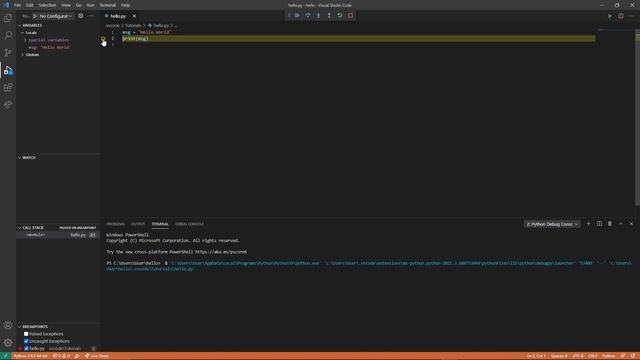The width and height of the screenshot is (640, 360).
Task: Open the Source Control view
Action: point(8,53)
